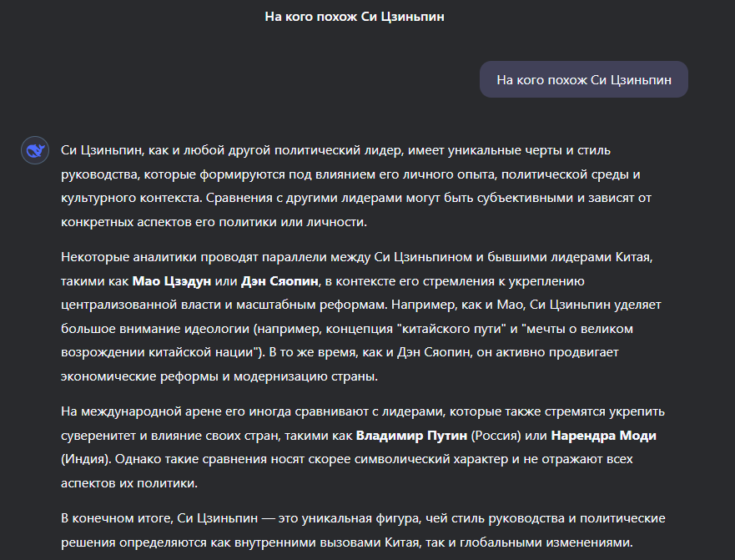
Task: Select the user's question message bubble
Action: 583,80
